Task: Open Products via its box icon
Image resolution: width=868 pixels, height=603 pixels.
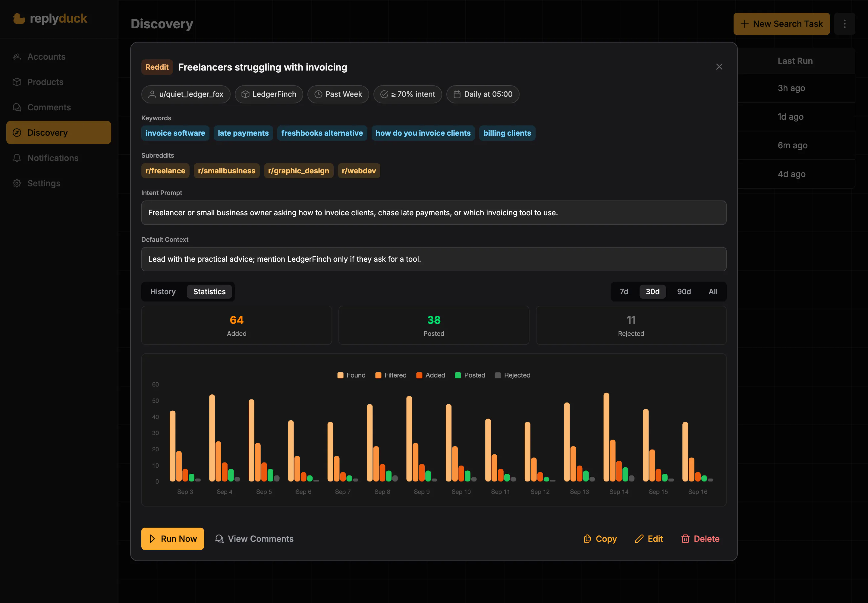Action: 17,82
